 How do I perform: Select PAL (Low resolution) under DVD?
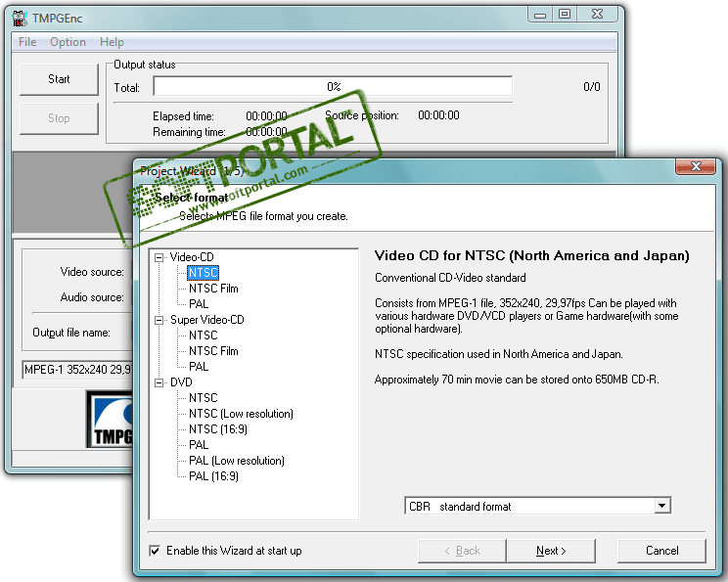tap(237, 461)
